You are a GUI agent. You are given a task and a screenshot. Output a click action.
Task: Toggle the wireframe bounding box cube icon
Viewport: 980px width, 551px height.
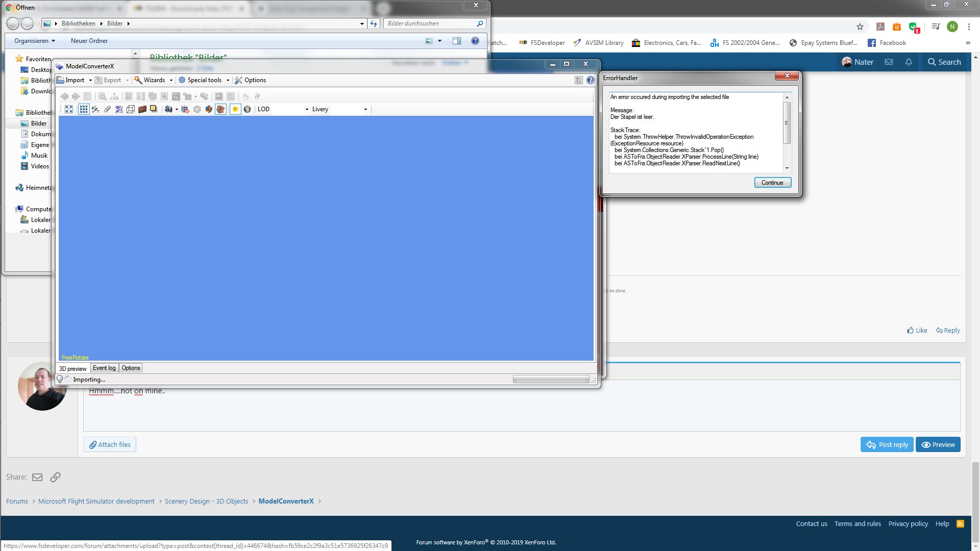(x=131, y=109)
